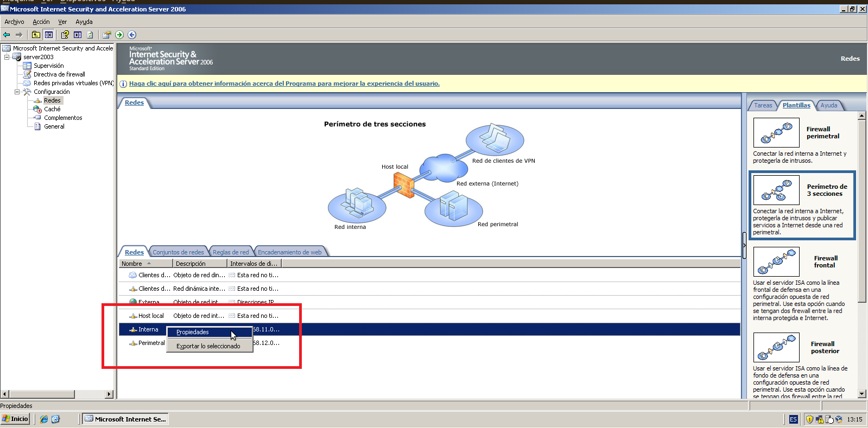Click the Internet Explorer quick launch icon
868x428 pixels.
coord(44,419)
